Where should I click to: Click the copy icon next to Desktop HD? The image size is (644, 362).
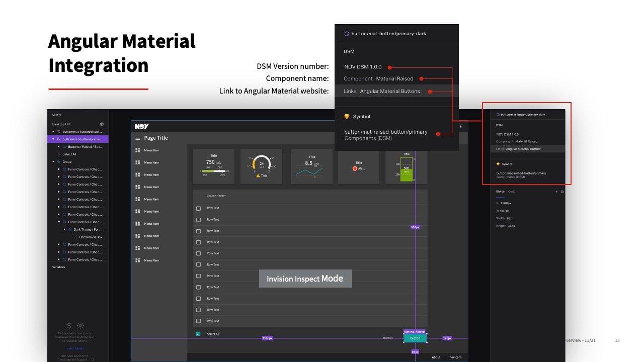102,124
